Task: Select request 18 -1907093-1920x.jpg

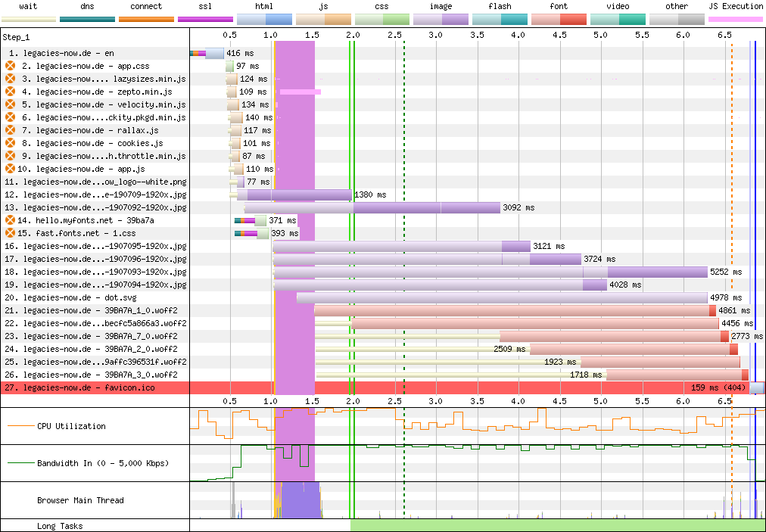Action: click(x=95, y=272)
